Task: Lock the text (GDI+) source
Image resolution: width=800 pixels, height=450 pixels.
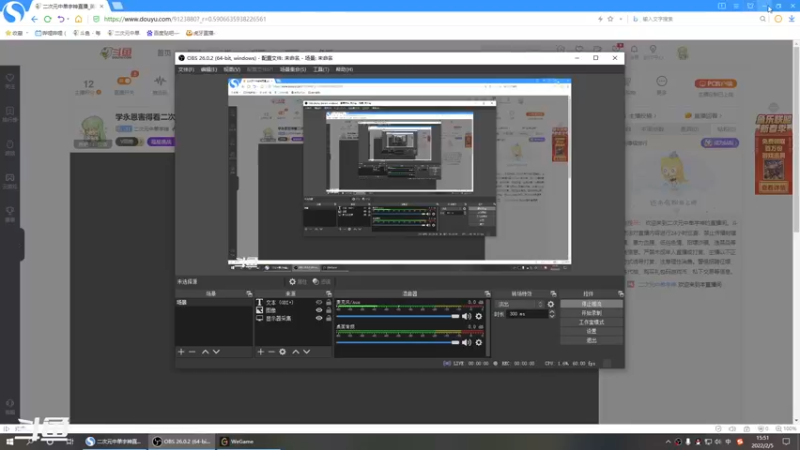Action: coord(329,302)
